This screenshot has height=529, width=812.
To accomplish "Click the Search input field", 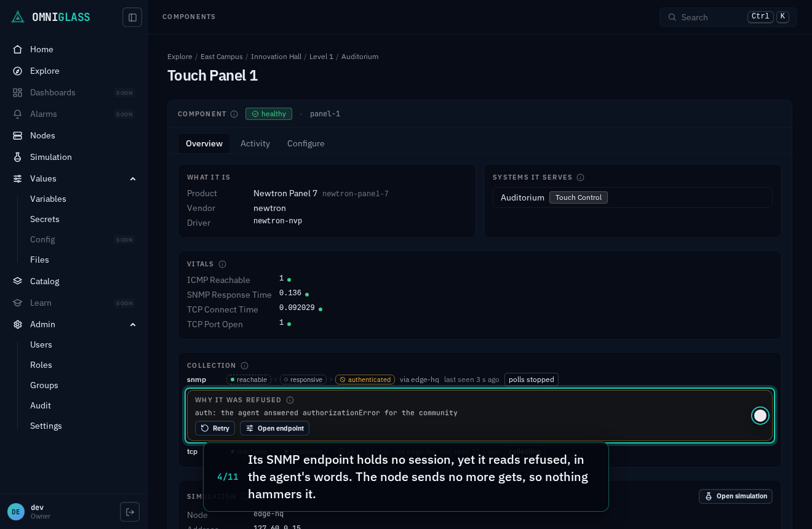I will (x=728, y=17).
